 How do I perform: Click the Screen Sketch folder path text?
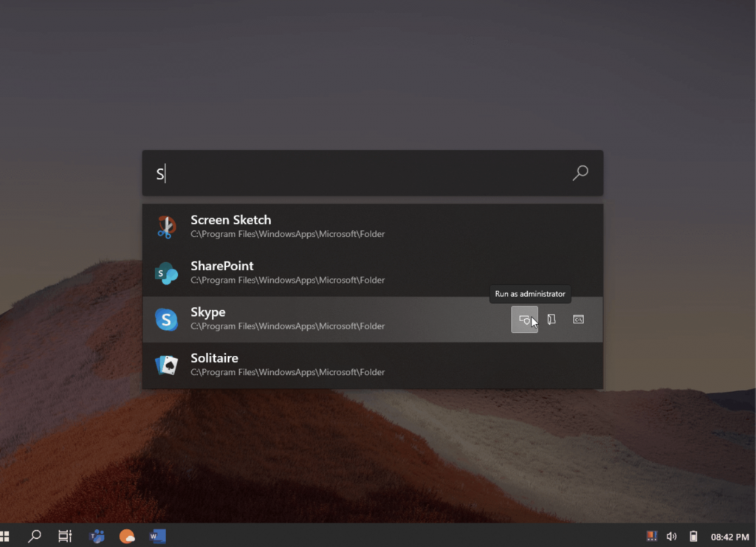287,234
